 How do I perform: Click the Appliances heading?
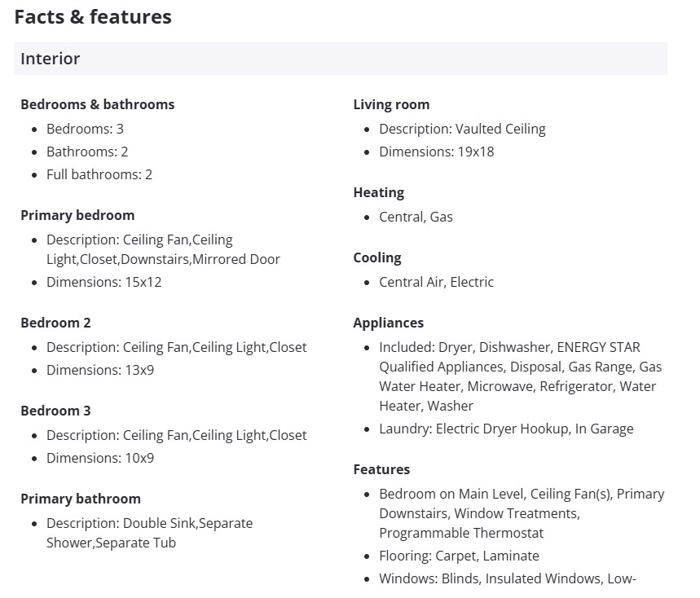pos(388,323)
